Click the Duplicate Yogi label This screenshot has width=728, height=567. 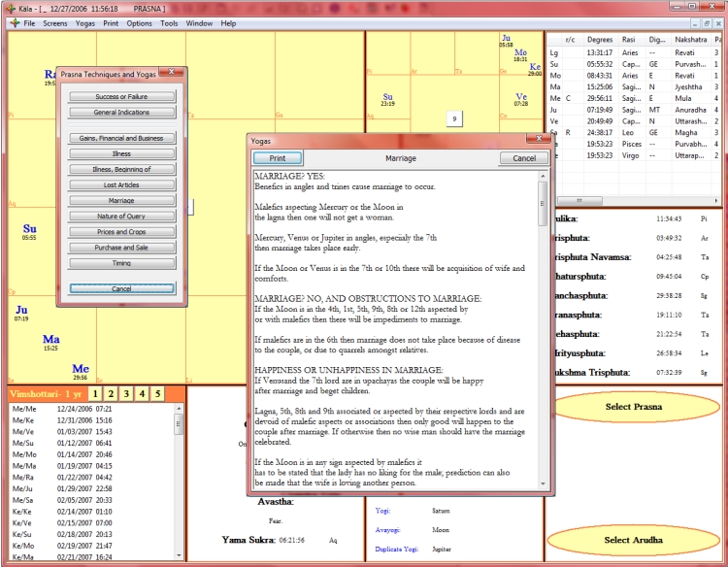click(x=396, y=549)
